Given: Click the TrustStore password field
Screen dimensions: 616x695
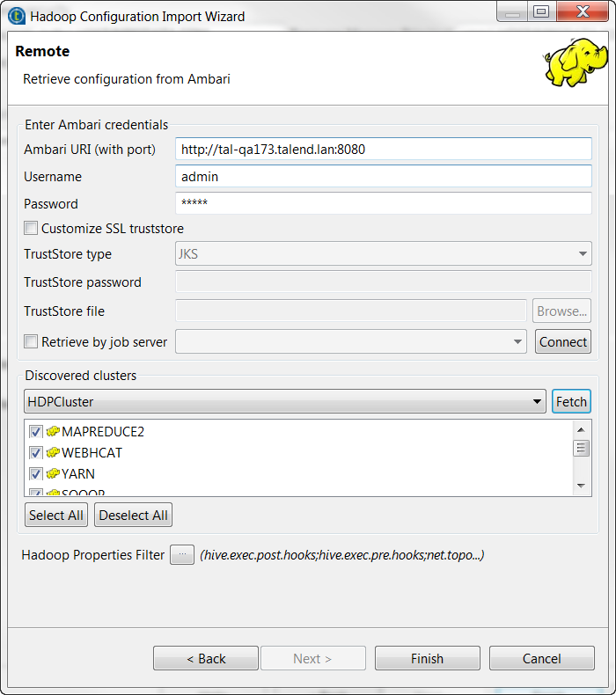Looking at the screenshot, I should (x=383, y=282).
